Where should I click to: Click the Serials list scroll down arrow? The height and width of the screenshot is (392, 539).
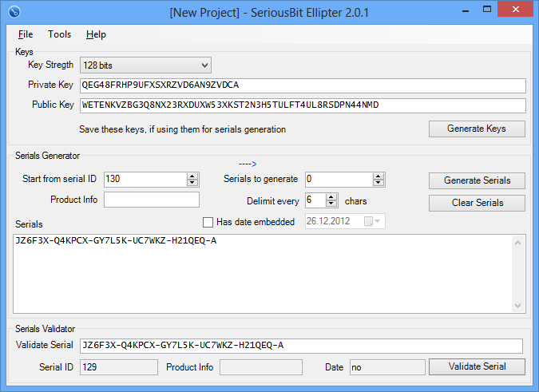pos(518,306)
